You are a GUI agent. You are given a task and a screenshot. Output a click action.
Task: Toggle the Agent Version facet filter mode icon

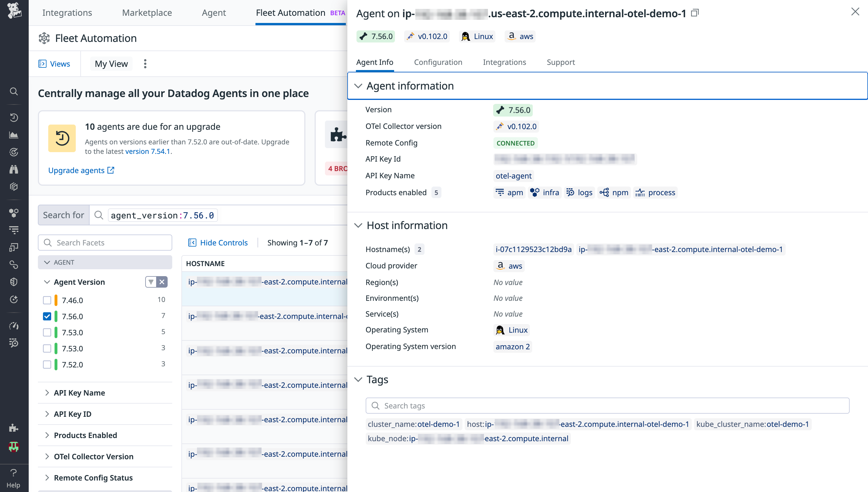[151, 282]
